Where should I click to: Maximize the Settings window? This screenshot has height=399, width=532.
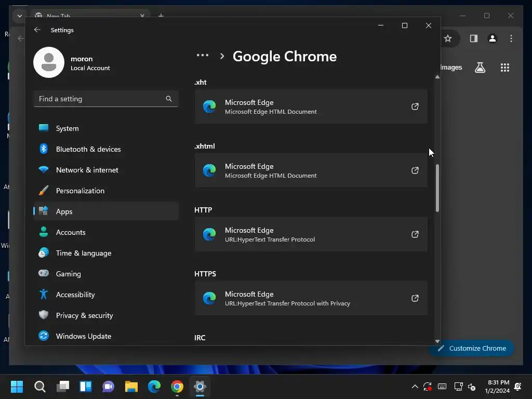click(404, 25)
